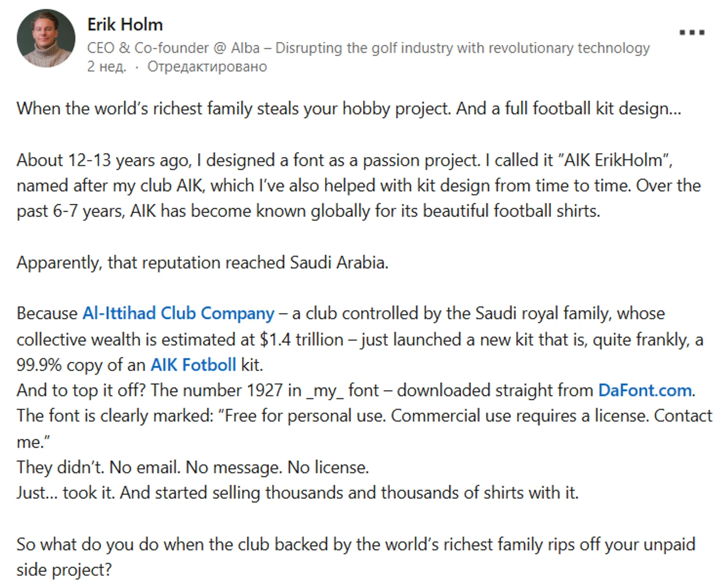Click the line "They didn't. No email."
Image resolution: width=728 pixels, height=588 pixels.
(x=193, y=467)
